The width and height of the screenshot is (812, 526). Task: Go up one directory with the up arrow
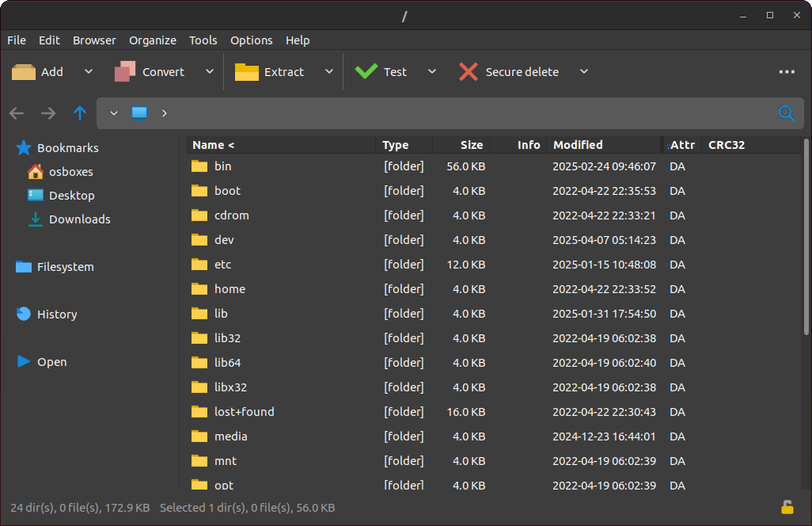79,113
